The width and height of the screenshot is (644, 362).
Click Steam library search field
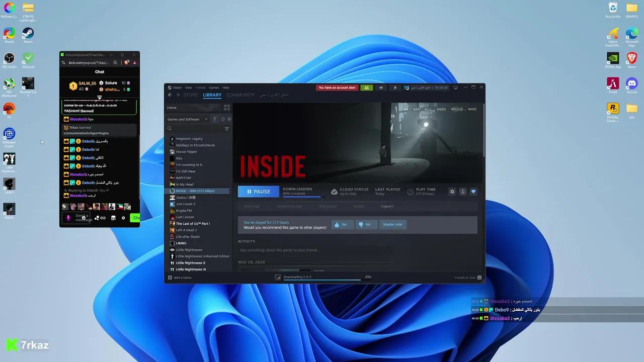point(194,129)
